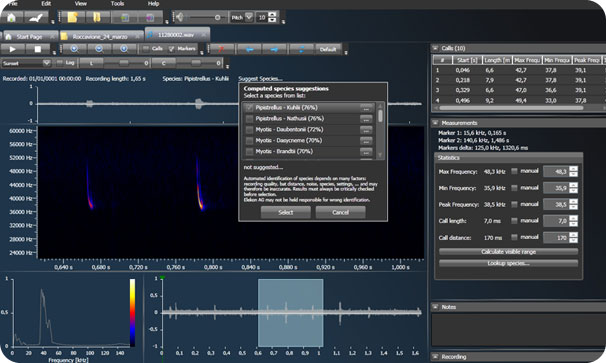Collapse the Notes panel

(x=435, y=307)
